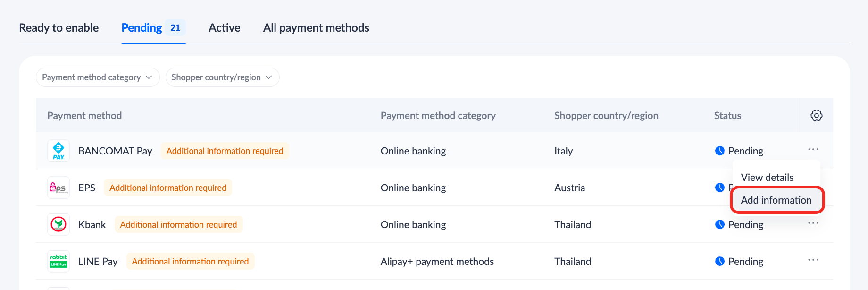The image size is (868, 290).
Task: Select Add information from context menu
Action: click(776, 200)
